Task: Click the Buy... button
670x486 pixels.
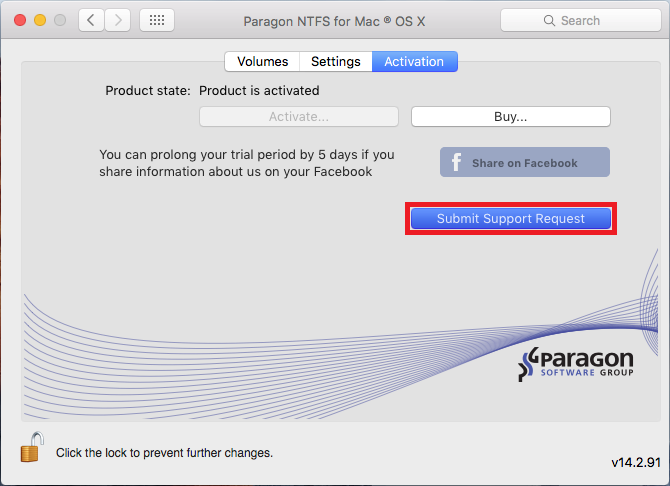Action: [511, 117]
